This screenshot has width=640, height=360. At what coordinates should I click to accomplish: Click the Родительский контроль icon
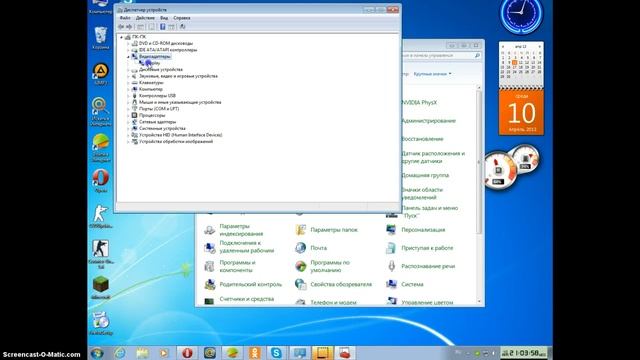click(x=209, y=284)
